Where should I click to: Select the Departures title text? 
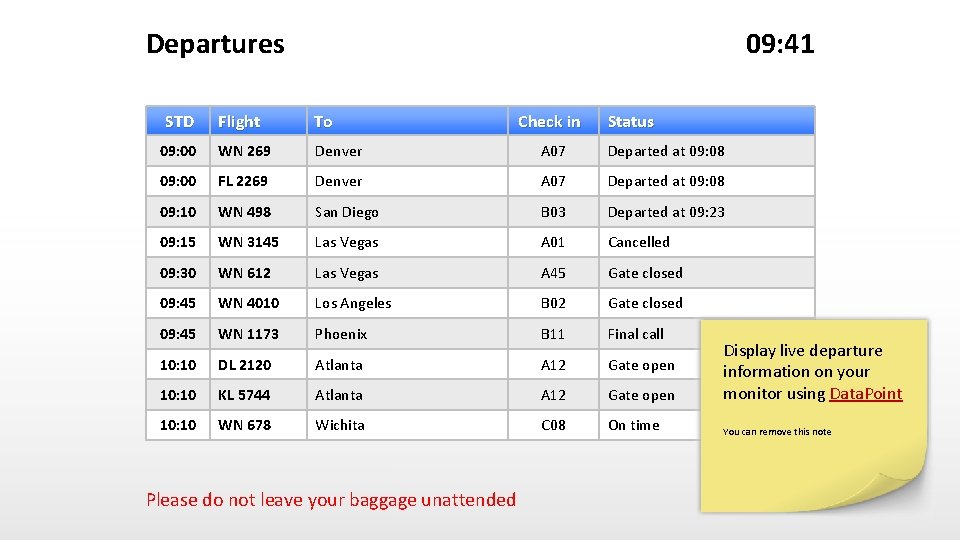[216, 44]
